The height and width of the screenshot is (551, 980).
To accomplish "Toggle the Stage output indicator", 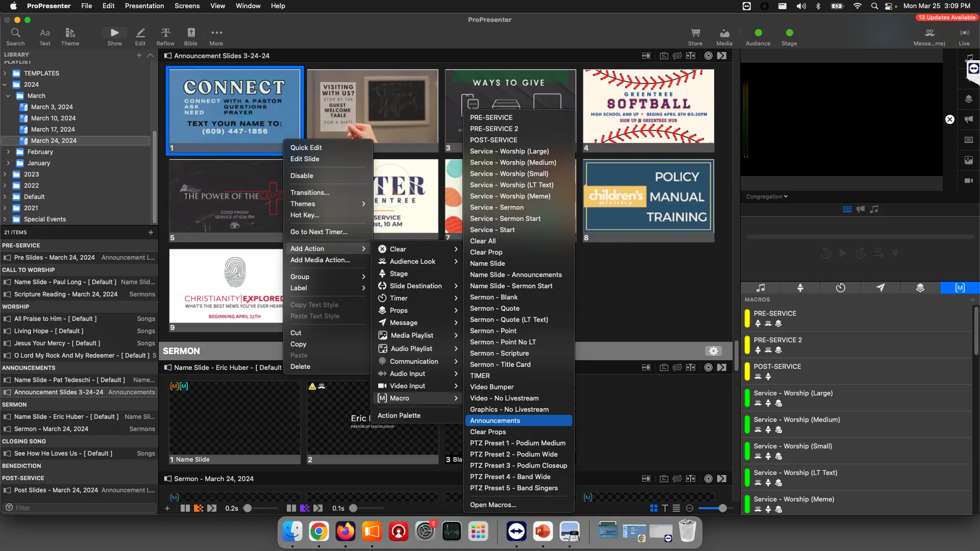I will point(789,33).
